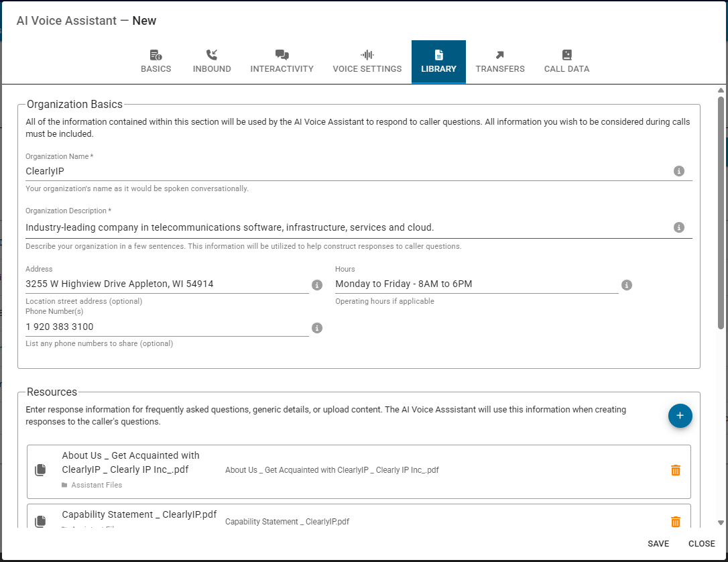This screenshot has height=562, width=728.
Task: Click the Hours input field
Action: [476, 284]
